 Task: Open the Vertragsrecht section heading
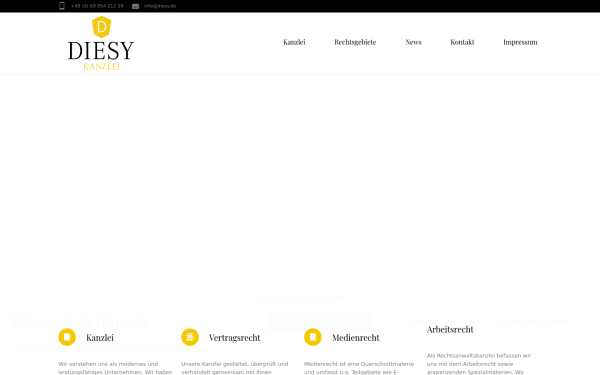click(x=235, y=338)
